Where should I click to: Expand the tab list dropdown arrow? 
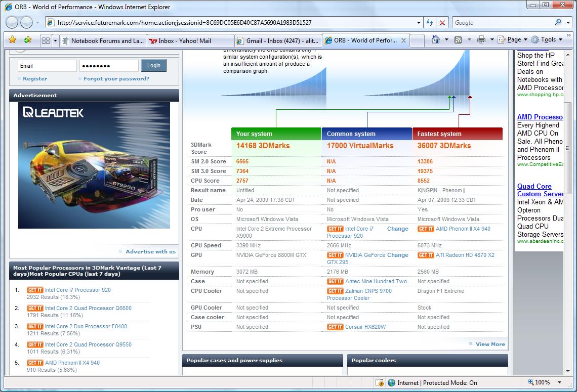click(x=55, y=40)
